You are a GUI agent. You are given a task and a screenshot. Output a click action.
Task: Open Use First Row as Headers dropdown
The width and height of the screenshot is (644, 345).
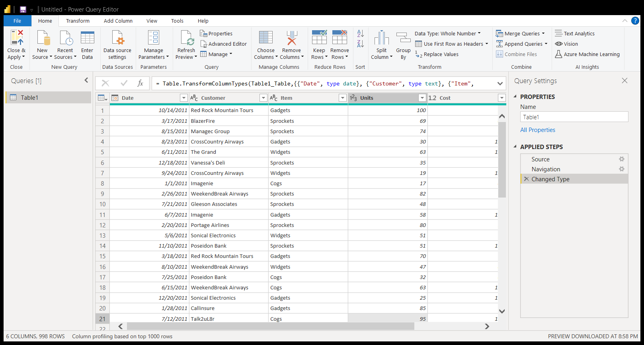tap(452, 44)
